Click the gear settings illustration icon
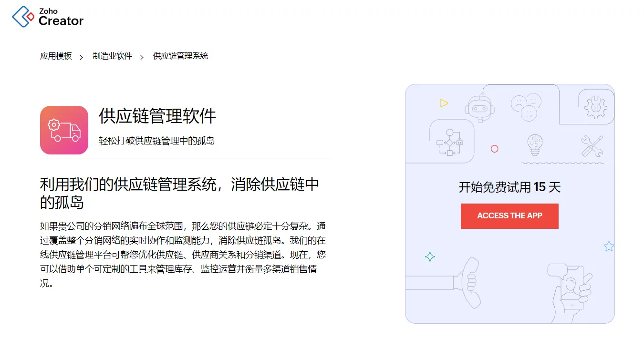644x348 pixels. (x=595, y=107)
